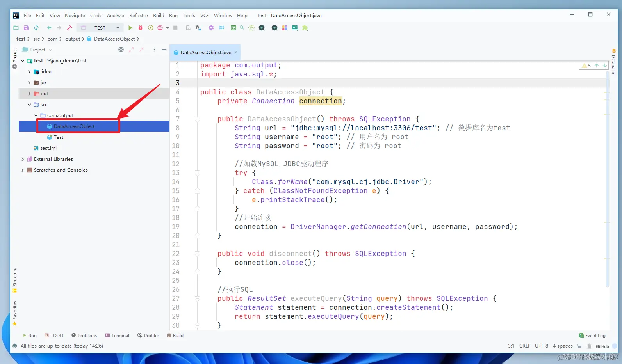
Task: Expand all in the Project panel
Action: 131,50
